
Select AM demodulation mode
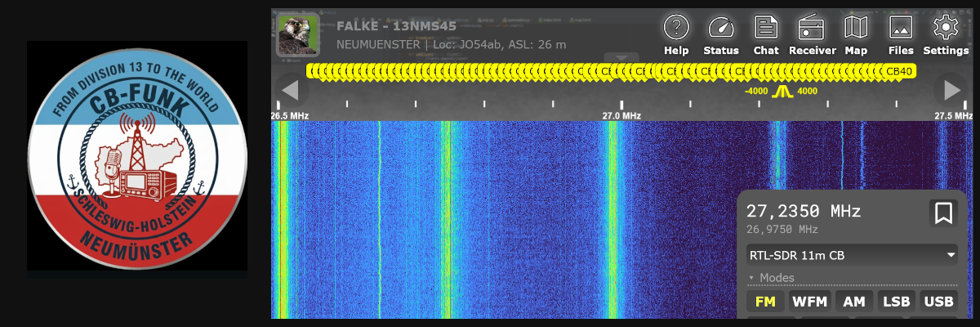[x=853, y=302]
